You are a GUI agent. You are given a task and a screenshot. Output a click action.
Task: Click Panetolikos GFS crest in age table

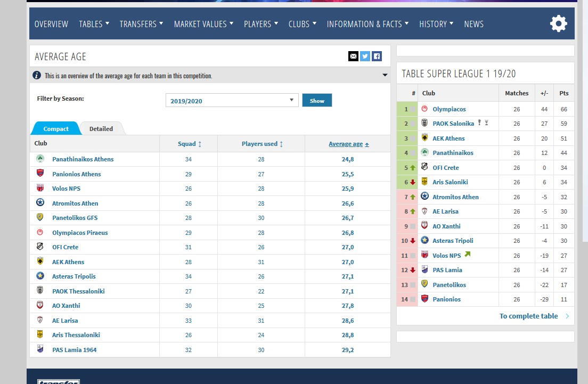point(40,217)
